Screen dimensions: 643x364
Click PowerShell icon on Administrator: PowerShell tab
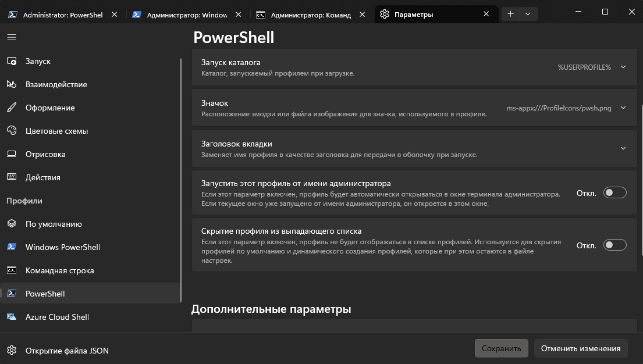click(13, 15)
